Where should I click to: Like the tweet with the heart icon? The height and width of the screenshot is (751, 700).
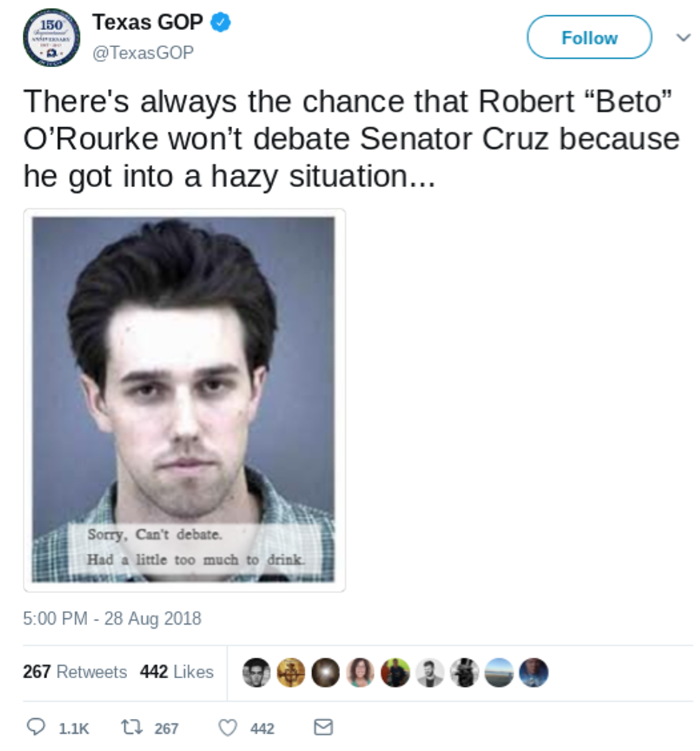[x=227, y=727]
